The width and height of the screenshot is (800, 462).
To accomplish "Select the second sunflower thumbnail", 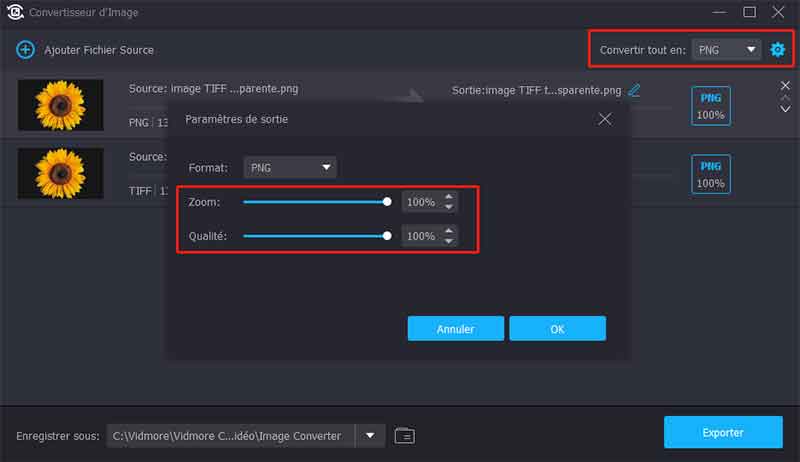I will [x=61, y=173].
